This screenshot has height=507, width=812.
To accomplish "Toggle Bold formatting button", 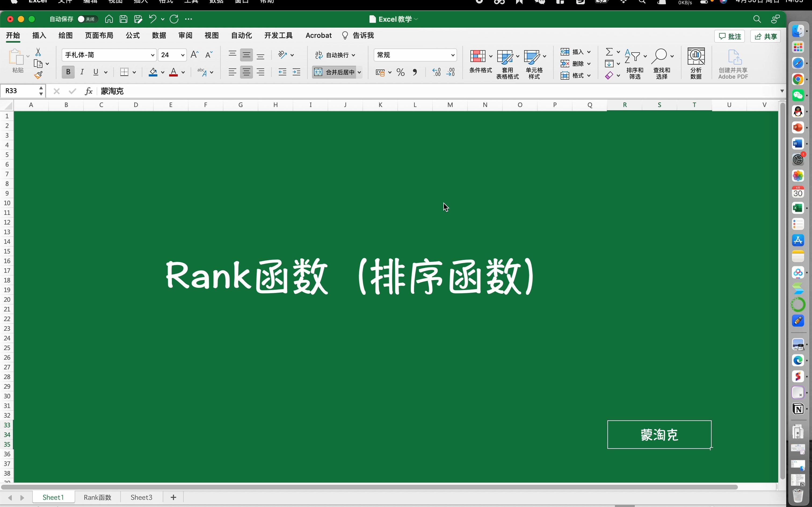I will pos(68,72).
